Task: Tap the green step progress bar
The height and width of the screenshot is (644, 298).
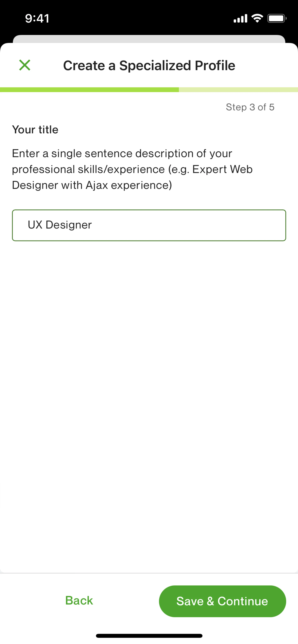Action: (89, 90)
